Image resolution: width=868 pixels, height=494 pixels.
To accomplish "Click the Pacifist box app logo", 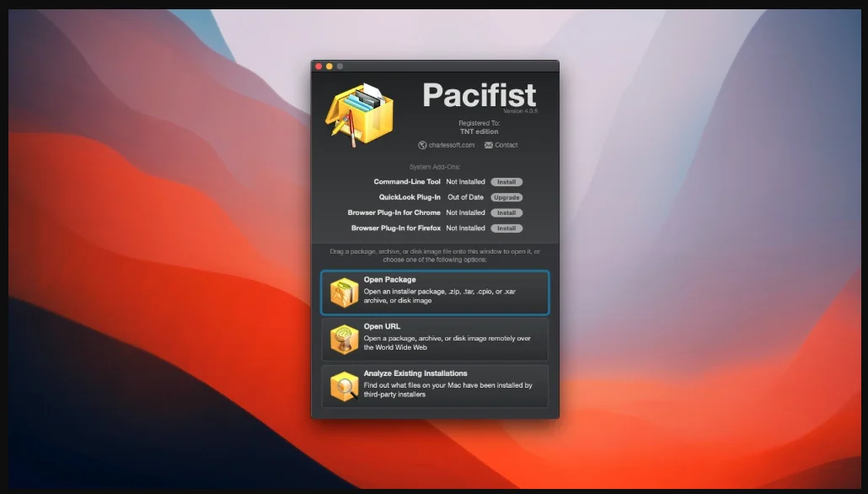I will 359,115.
